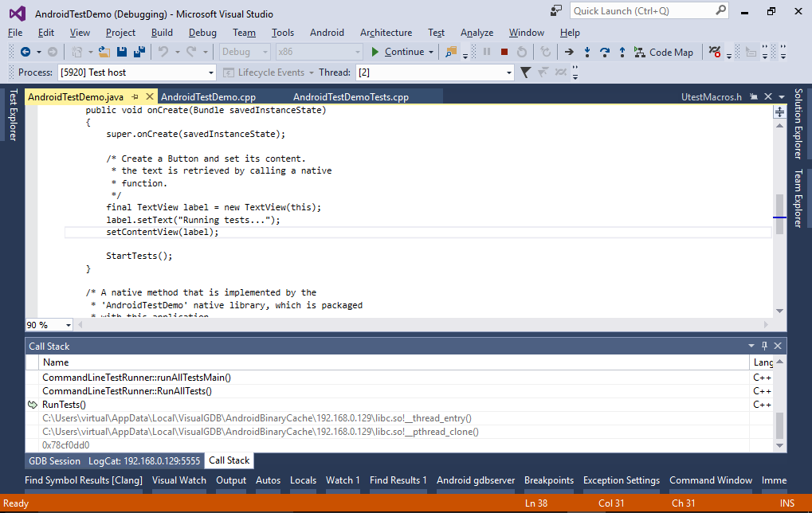
Task: Close the AndroidTestDemo.java tab
Action: click(150, 96)
